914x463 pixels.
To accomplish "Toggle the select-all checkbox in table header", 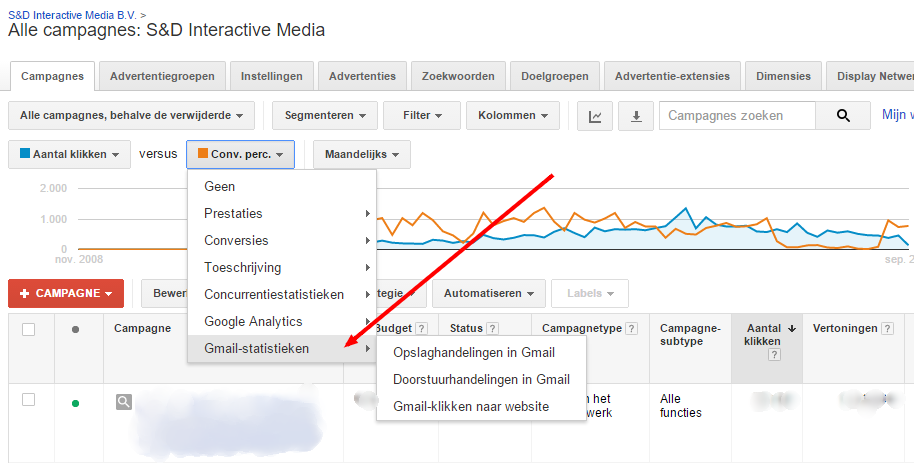I will [x=29, y=329].
